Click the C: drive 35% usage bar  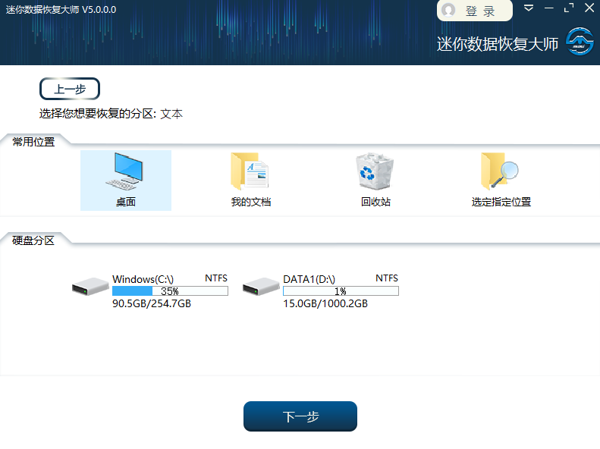[x=170, y=291]
